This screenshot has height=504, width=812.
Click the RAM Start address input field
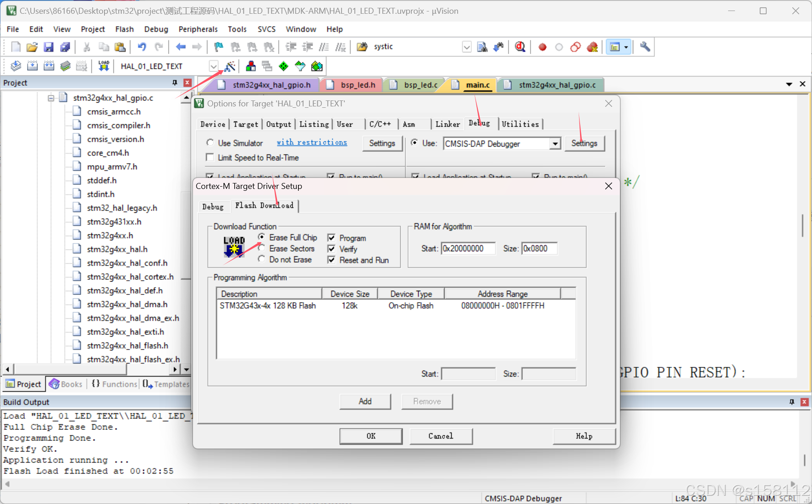coord(468,248)
